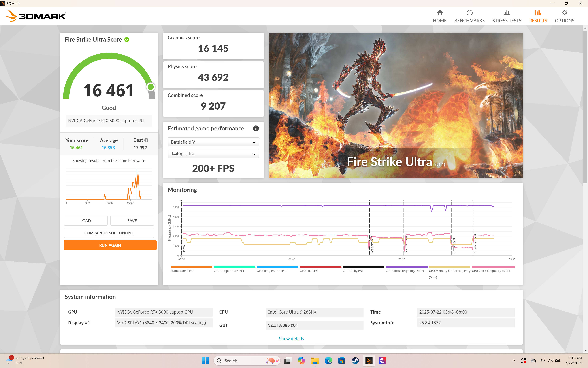The width and height of the screenshot is (588, 368).
Task: Click the Physics test chart marker
Action: click(454, 245)
